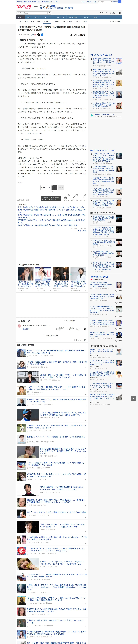Select the エンタメ category tab
Screen dimensions: 138x644
tap(47, 21)
